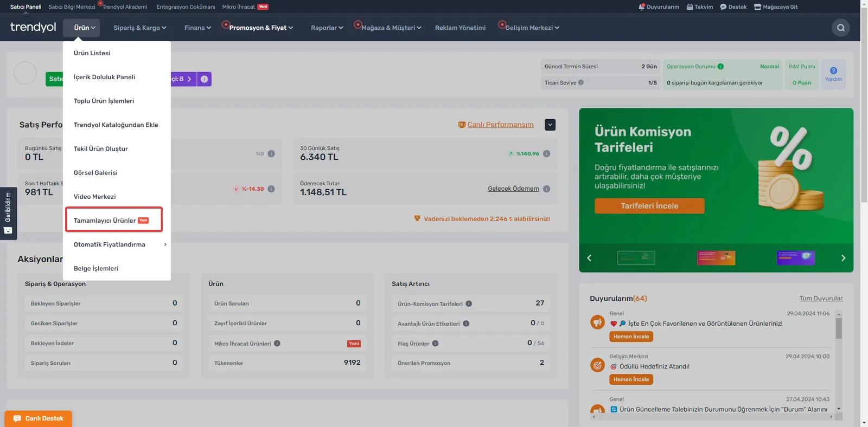Expand the Mağaza & Müşteri menu
Viewport: 868px width, 427px height.
[391, 28]
